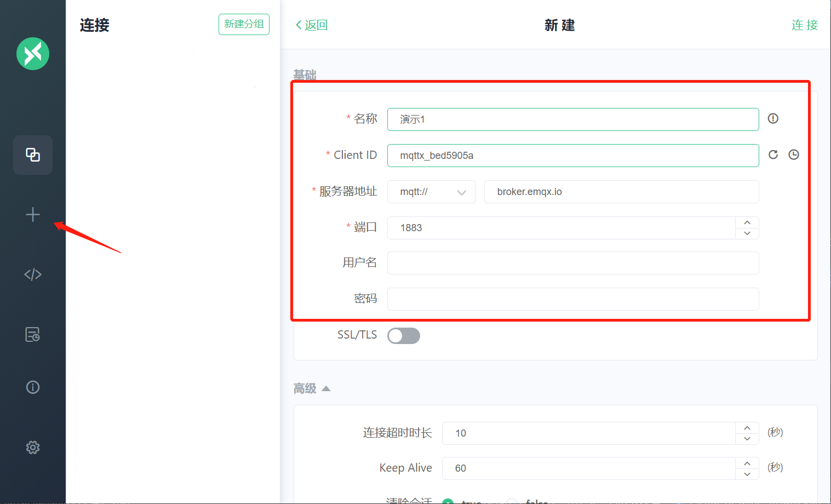Increase the port number with up arrow
The image size is (831, 504).
747,222
